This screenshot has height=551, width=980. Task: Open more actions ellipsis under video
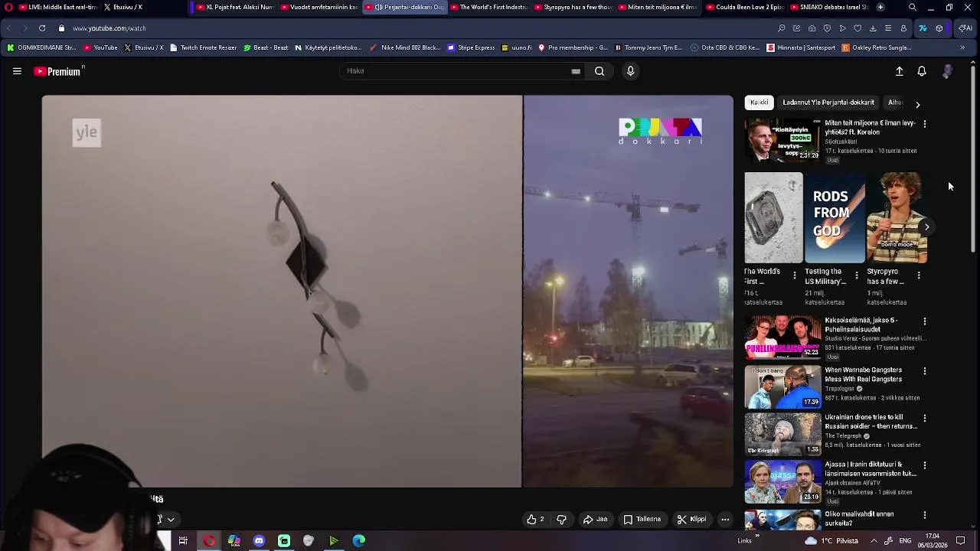click(725, 519)
